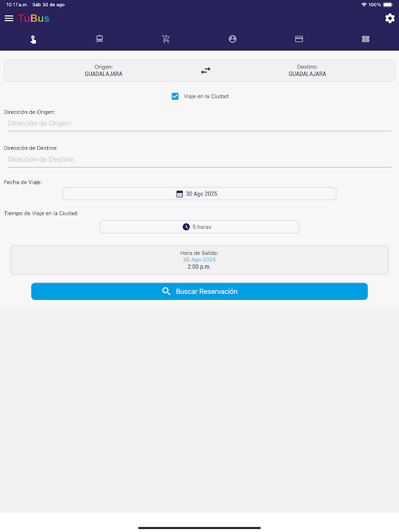Swap origin and destination arrows
Viewport: 399px width, 532px height.
click(205, 70)
